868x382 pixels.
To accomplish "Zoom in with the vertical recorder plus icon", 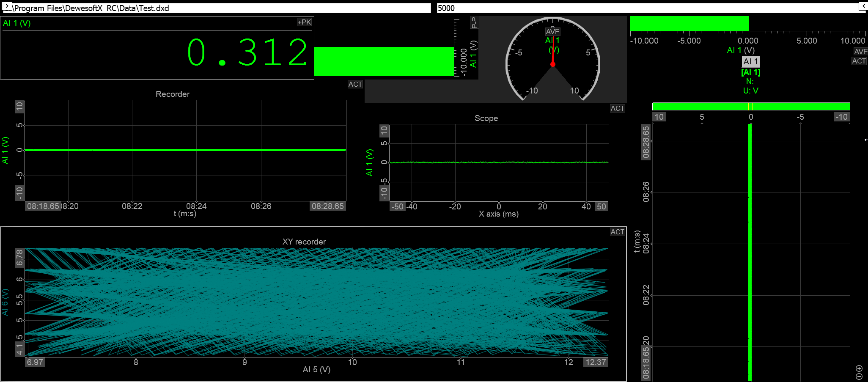I will [x=859, y=368].
